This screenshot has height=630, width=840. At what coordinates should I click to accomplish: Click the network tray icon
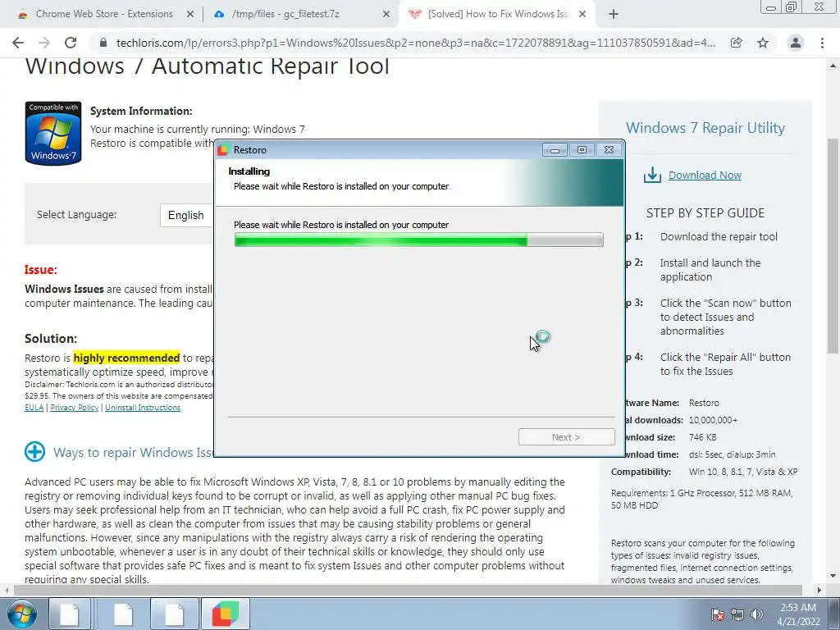coord(737,614)
